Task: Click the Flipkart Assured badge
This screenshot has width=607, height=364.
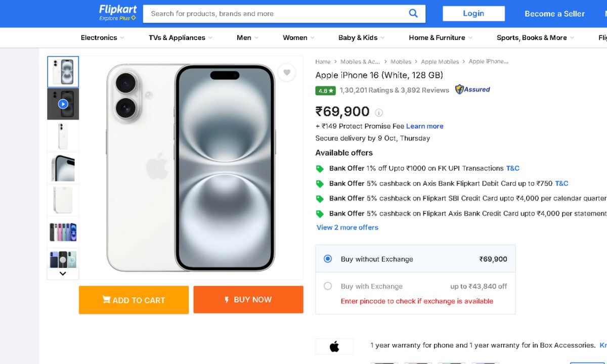Action: pos(472,90)
